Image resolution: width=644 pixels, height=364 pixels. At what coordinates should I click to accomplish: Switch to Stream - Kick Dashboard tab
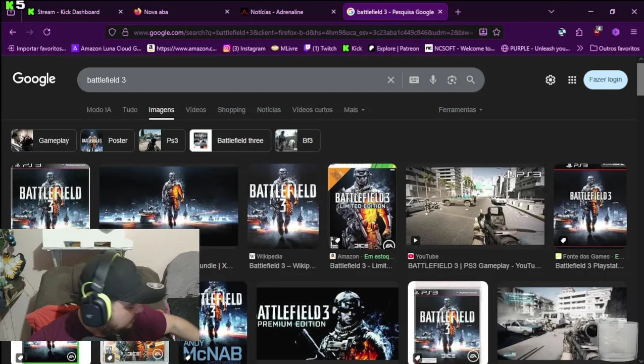coord(68,12)
